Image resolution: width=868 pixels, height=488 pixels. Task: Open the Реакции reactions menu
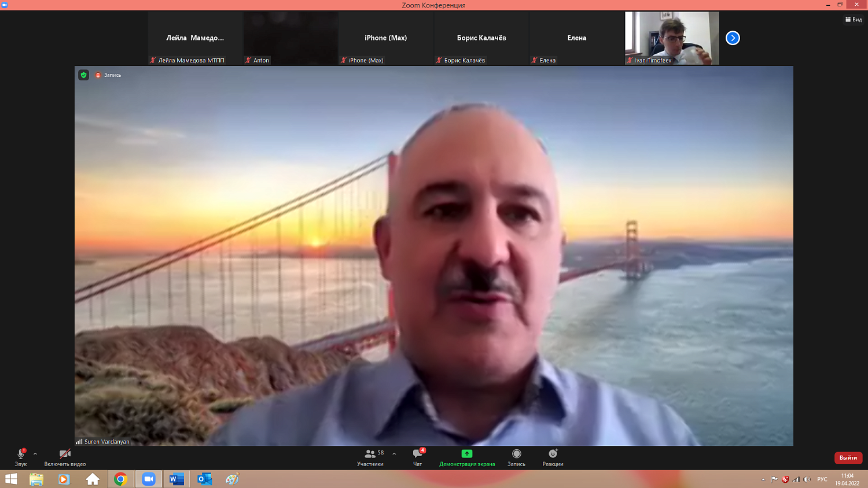pos(553,457)
